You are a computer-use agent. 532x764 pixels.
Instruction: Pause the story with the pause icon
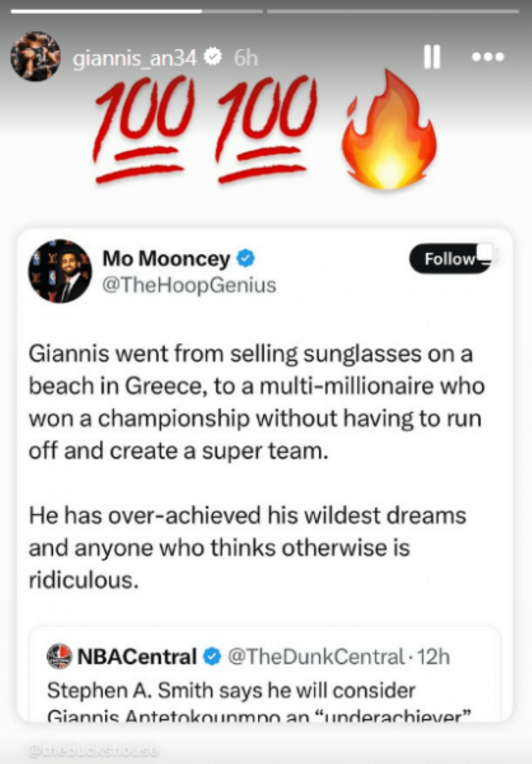point(432,57)
